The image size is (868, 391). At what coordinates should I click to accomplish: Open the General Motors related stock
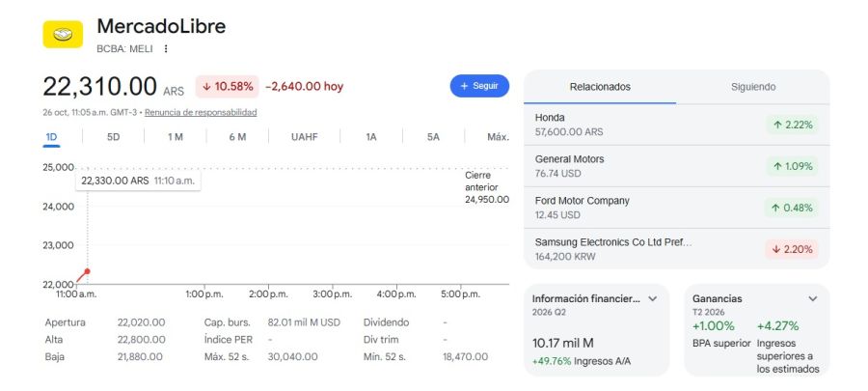(676, 166)
